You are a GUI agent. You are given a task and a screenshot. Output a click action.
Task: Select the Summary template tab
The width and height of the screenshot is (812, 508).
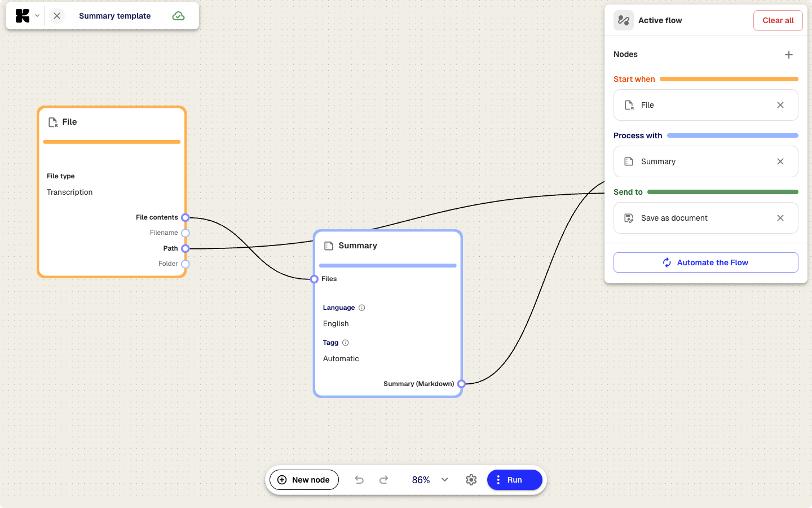[114, 16]
